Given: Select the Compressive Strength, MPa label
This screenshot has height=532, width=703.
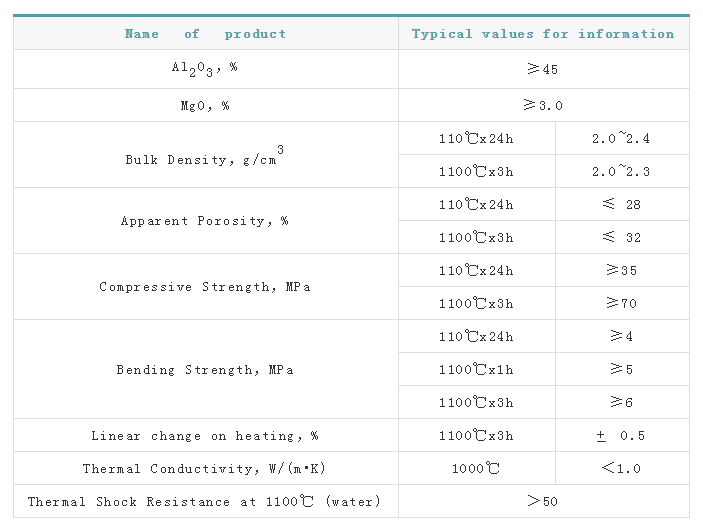Looking at the screenshot, I should pyautogui.click(x=205, y=287).
